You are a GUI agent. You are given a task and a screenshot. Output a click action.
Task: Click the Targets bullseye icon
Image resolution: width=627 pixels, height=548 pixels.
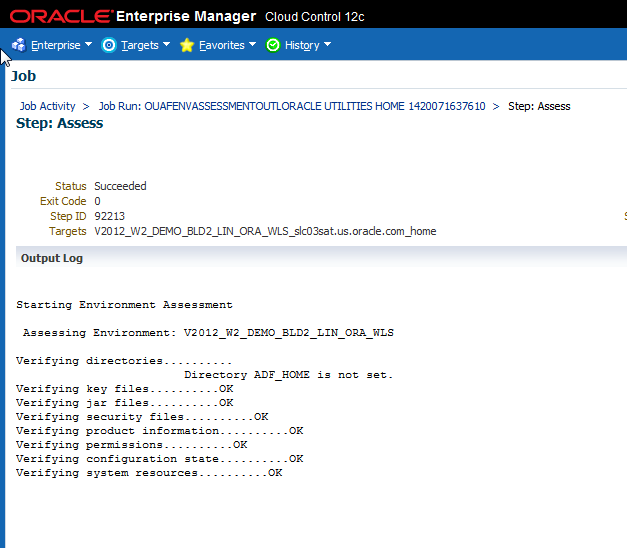point(109,45)
